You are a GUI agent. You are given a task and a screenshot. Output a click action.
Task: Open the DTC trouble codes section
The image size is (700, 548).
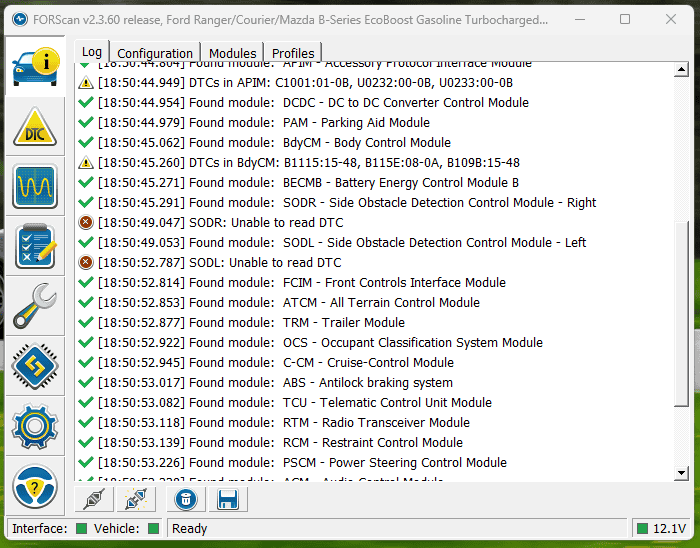(35, 127)
